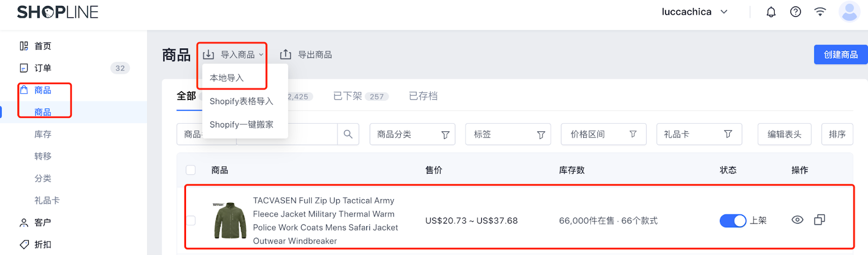Image resolution: width=868 pixels, height=255 pixels.
Task: Click the Wi-Fi signal icon
Action: 820,12
